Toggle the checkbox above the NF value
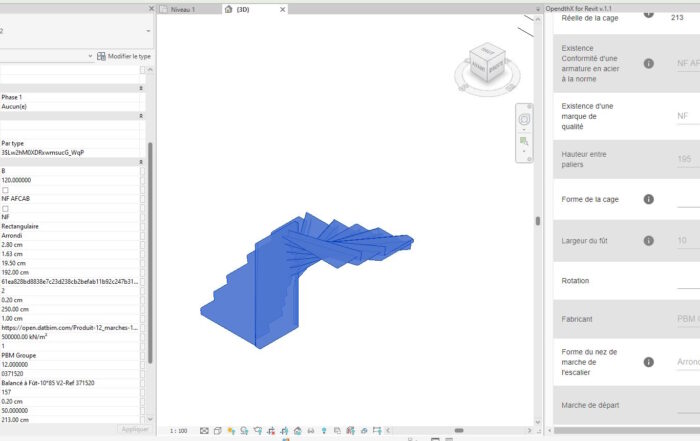The width and height of the screenshot is (700, 441). pyautogui.click(x=6, y=208)
